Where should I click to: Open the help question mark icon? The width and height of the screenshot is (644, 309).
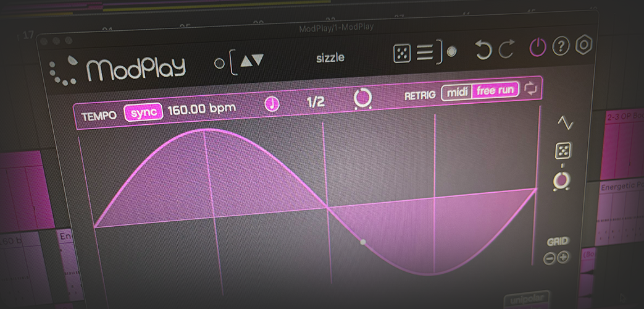[561, 47]
